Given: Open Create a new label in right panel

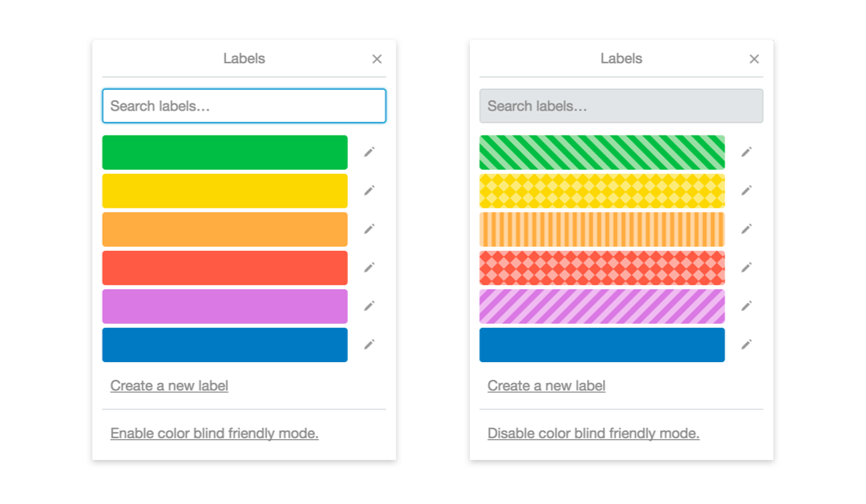Looking at the screenshot, I should (546, 385).
